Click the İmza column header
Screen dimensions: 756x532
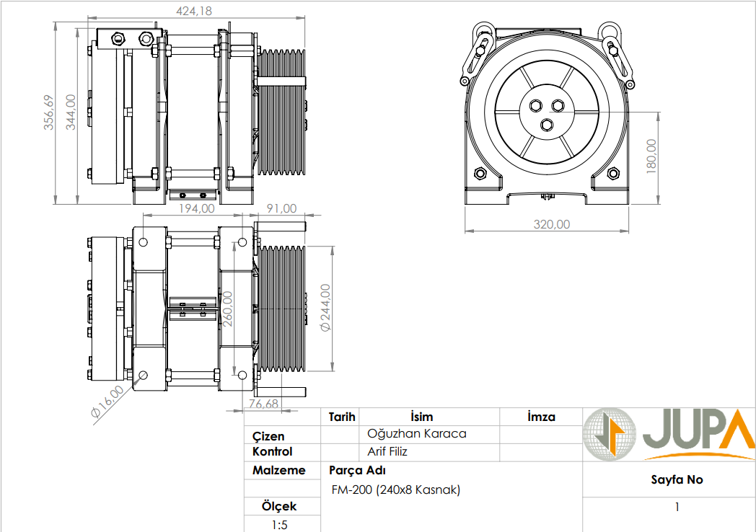541,417
